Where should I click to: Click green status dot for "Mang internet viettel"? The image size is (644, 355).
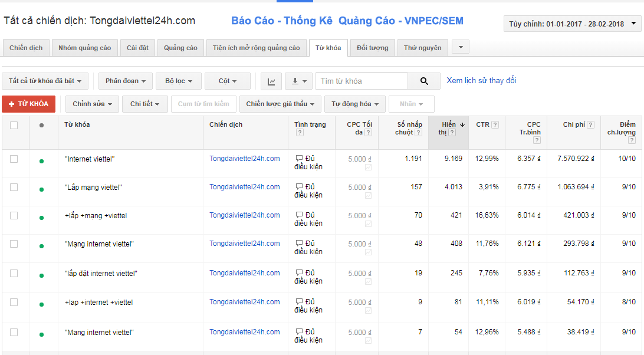pyautogui.click(x=41, y=334)
